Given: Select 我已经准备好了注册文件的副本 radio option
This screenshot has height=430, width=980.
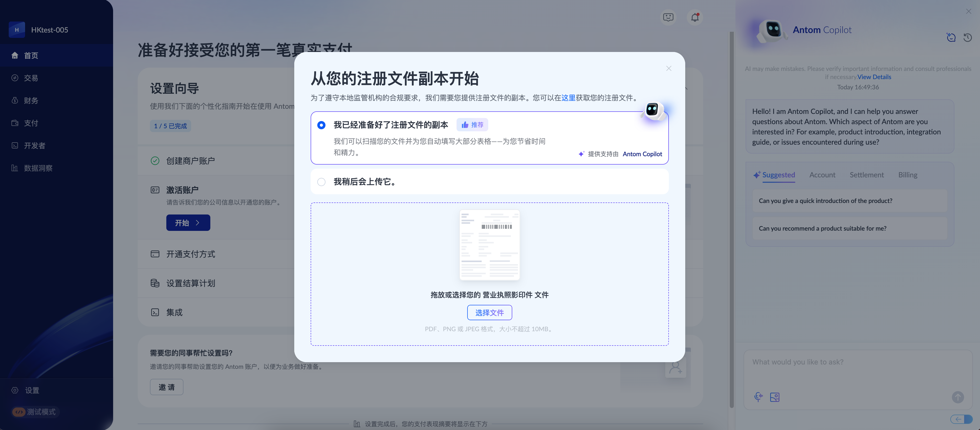Looking at the screenshot, I should tap(321, 125).
